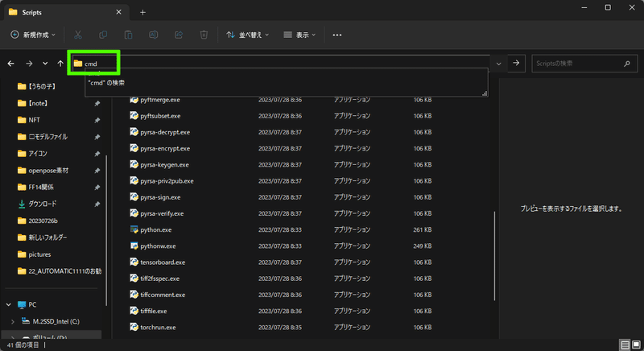Click the torchrun.exe file icon
The height and width of the screenshot is (351, 644).
tap(134, 327)
